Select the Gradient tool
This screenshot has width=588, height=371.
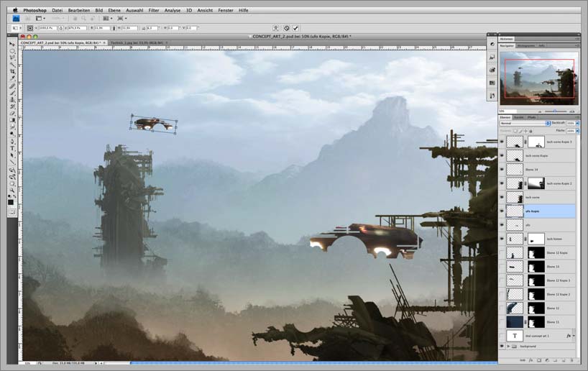[x=12, y=120]
